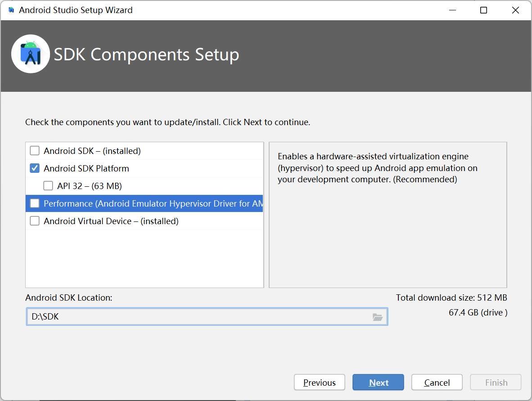Image resolution: width=532 pixels, height=401 pixels.
Task: Close the Setup Wizard window
Action: pyautogui.click(x=515, y=10)
